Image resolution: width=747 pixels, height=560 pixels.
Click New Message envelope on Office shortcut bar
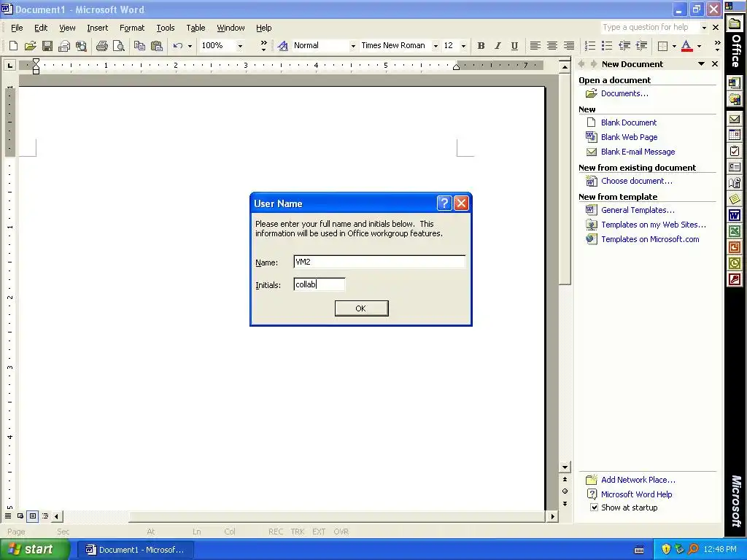[x=735, y=119]
